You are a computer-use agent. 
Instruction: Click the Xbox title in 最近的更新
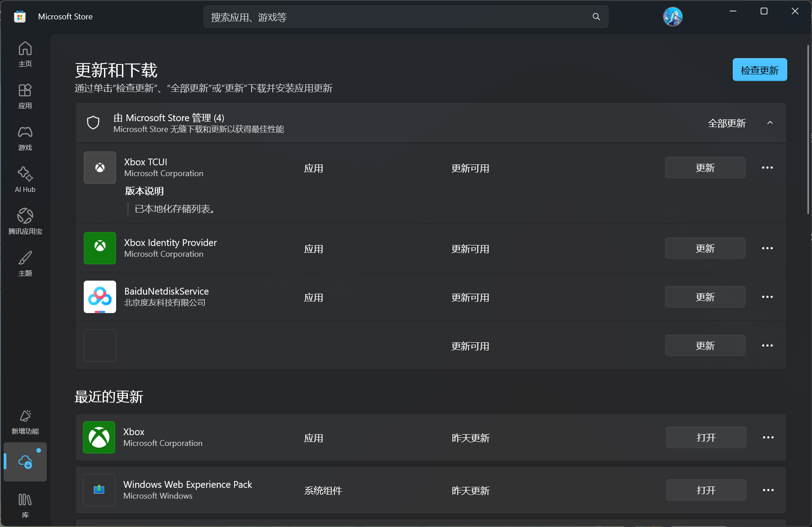click(x=134, y=432)
